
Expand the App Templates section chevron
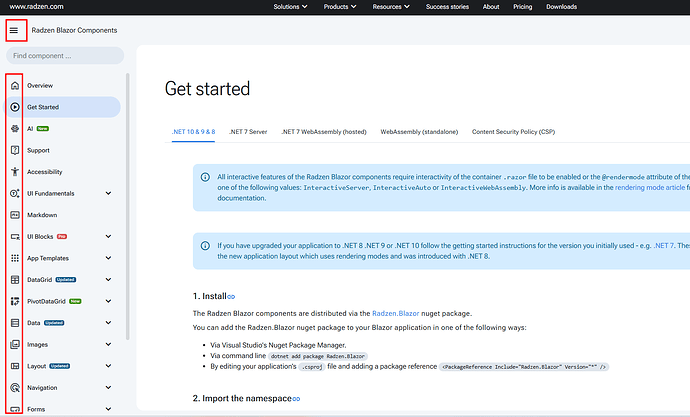click(109, 259)
